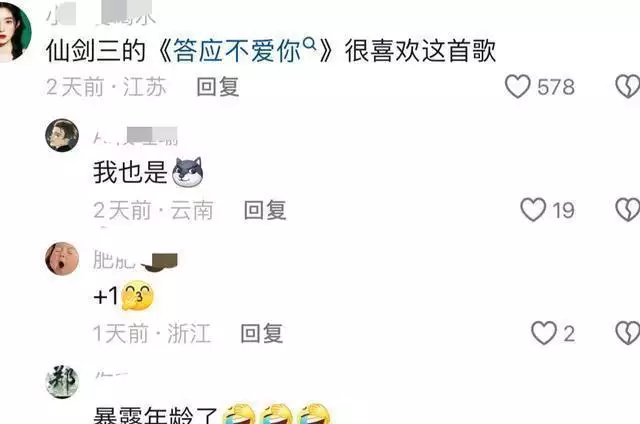Like the 我也是 reply
Image resolution: width=640 pixels, height=424 pixels.
[533, 210]
